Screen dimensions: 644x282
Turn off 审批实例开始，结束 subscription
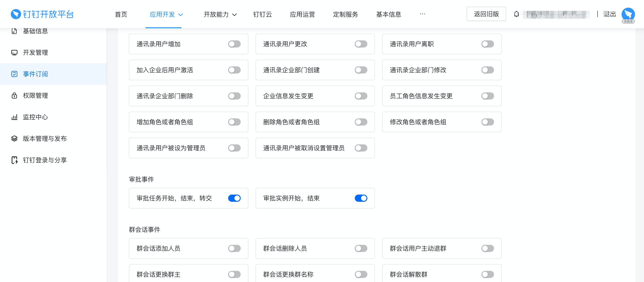pos(361,198)
